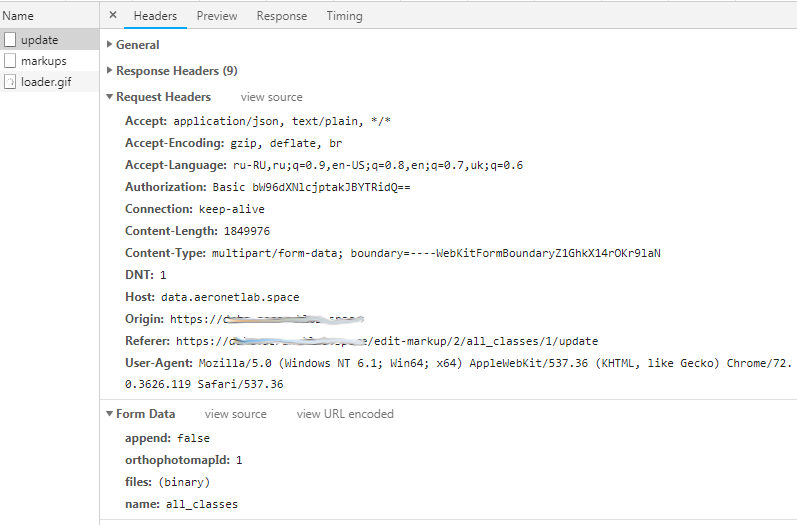
Task: Select the Headers tab
Action: 155,16
